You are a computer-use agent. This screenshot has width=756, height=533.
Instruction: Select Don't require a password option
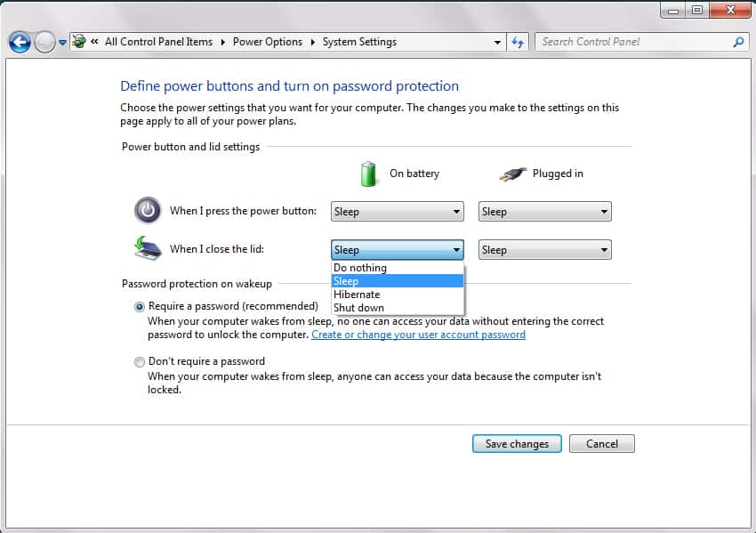(x=139, y=362)
